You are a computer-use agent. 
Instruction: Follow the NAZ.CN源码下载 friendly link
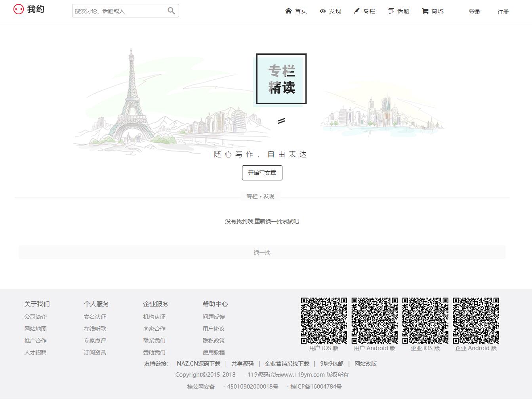click(198, 364)
